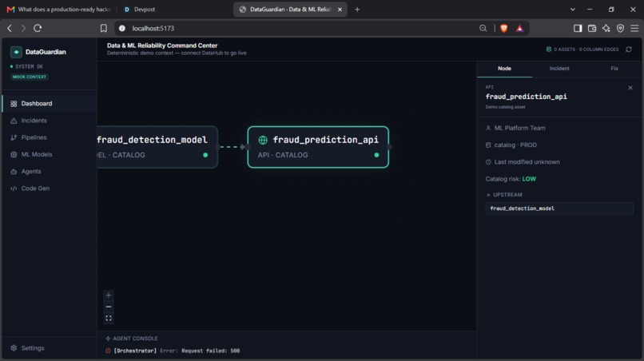Click the Data & ML Reliability Command Center title
This screenshot has height=361, width=644.
coord(162,46)
